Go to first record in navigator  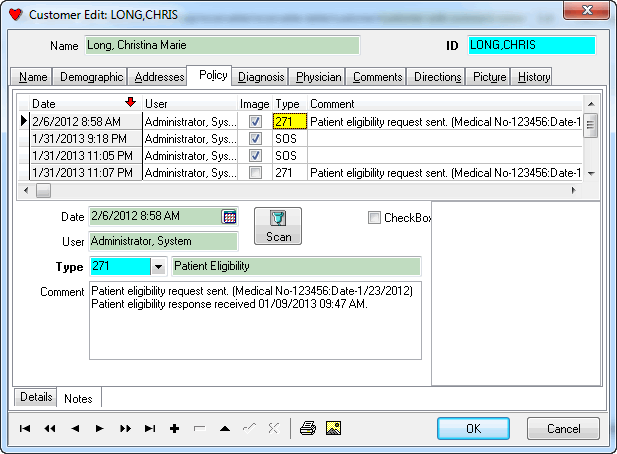pyautogui.click(x=24, y=428)
